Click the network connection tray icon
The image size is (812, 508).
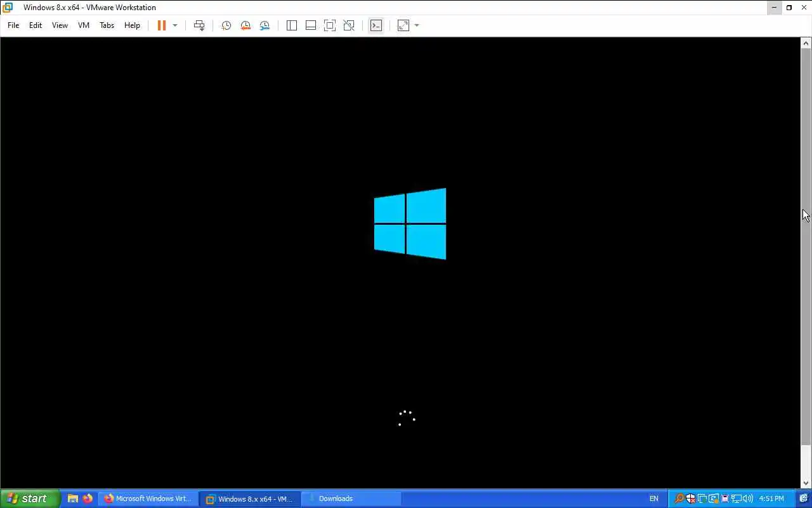point(736,498)
